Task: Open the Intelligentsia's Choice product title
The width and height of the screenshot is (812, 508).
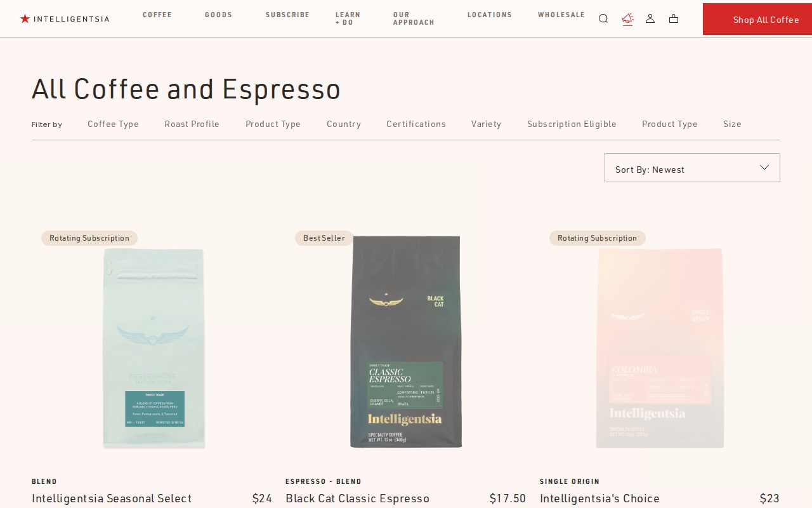Action: (x=599, y=498)
